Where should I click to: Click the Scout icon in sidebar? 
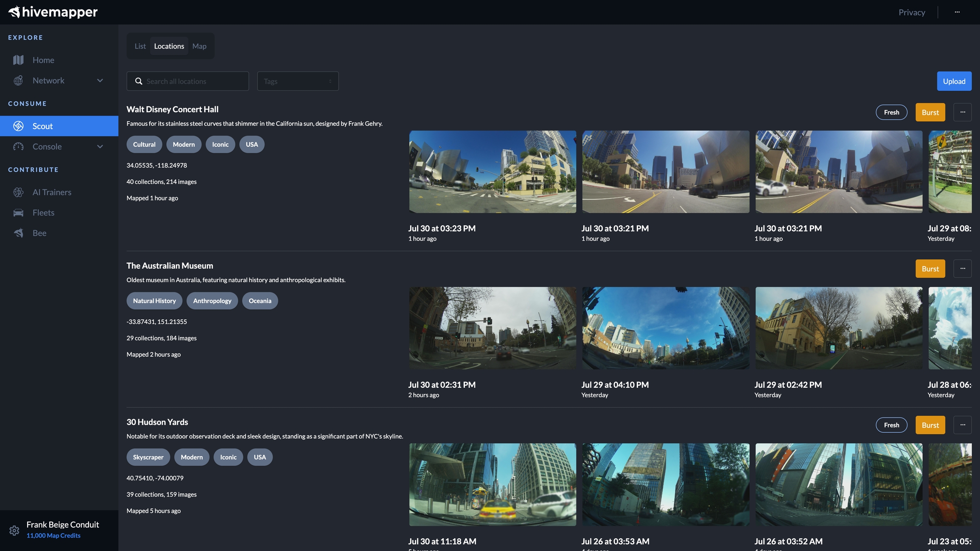[x=18, y=126]
